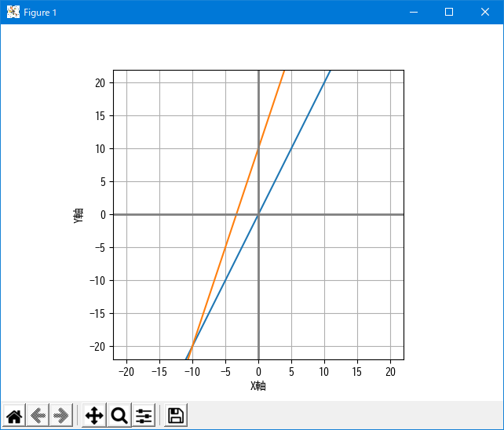This screenshot has width=504, height=430.
Task: Click the Y軸 axis label
Action: [x=78, y=215]
